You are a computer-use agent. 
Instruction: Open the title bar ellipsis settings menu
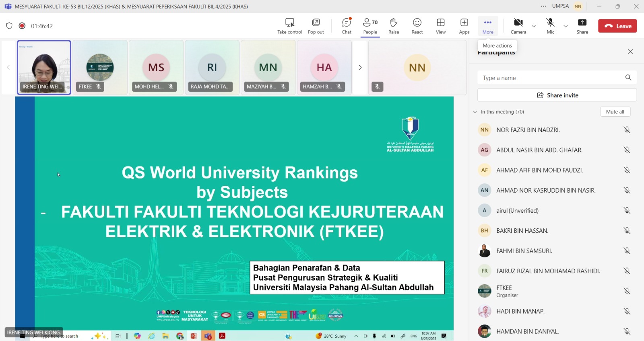point(543,6)
